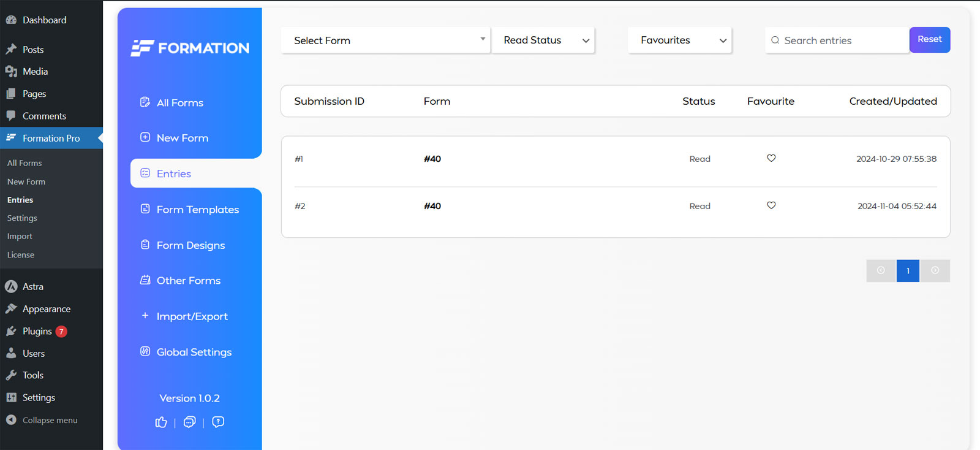Open the Select Form dropdown
The image size is (980, 450).
click(x=386, y=40)
